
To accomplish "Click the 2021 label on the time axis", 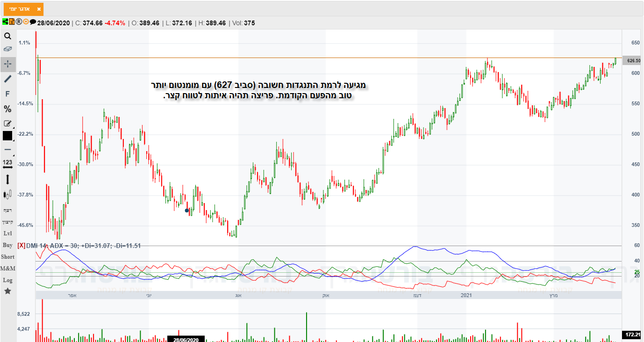I will [x=466, y=295].
